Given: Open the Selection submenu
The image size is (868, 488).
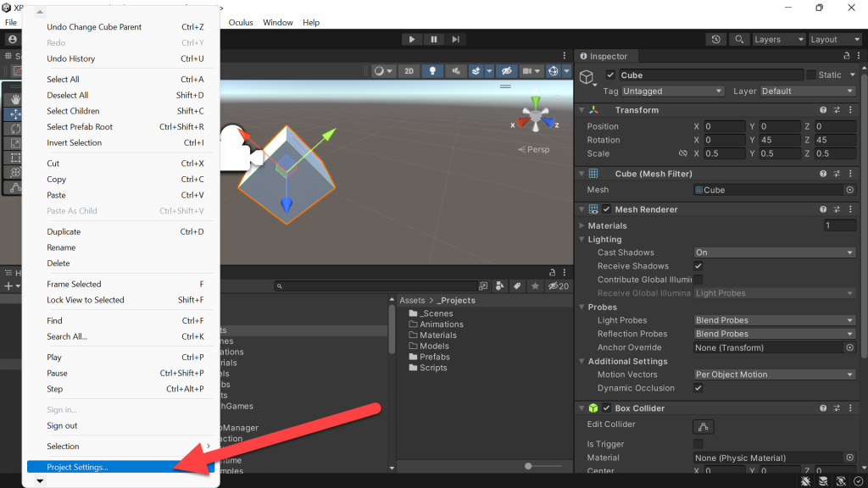Looking at the screenshot, I should pos(120,446).
